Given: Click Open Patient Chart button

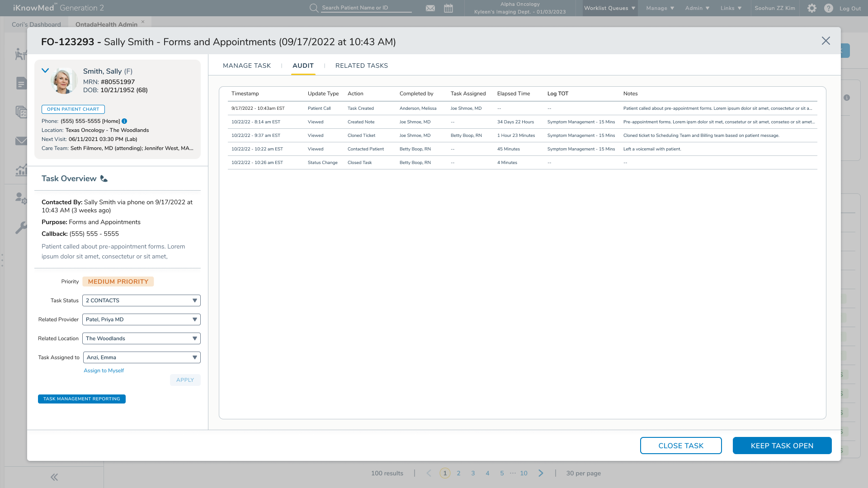Looking at the screenshot, I should point(73,109).
